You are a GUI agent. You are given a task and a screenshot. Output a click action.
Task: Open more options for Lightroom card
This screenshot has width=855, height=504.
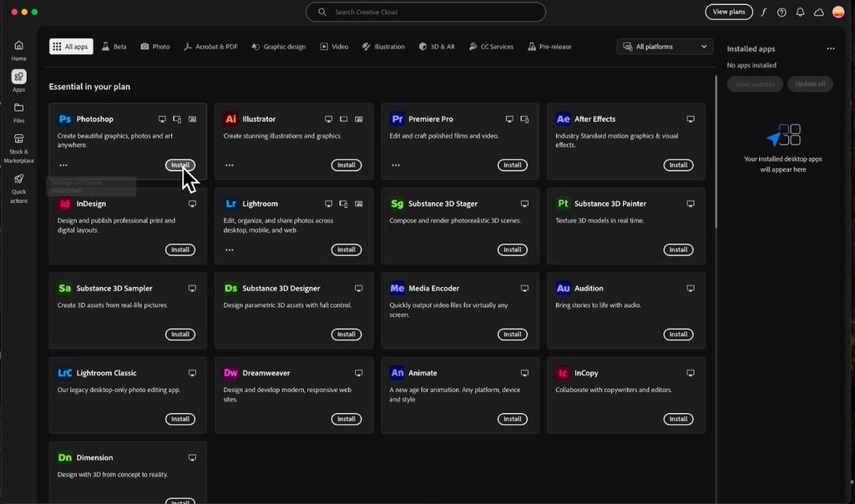point(230,249)
